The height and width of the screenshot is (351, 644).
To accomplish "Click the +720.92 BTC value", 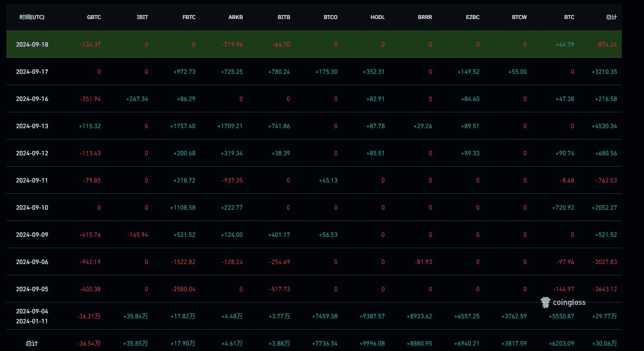I will click(563, 207).
